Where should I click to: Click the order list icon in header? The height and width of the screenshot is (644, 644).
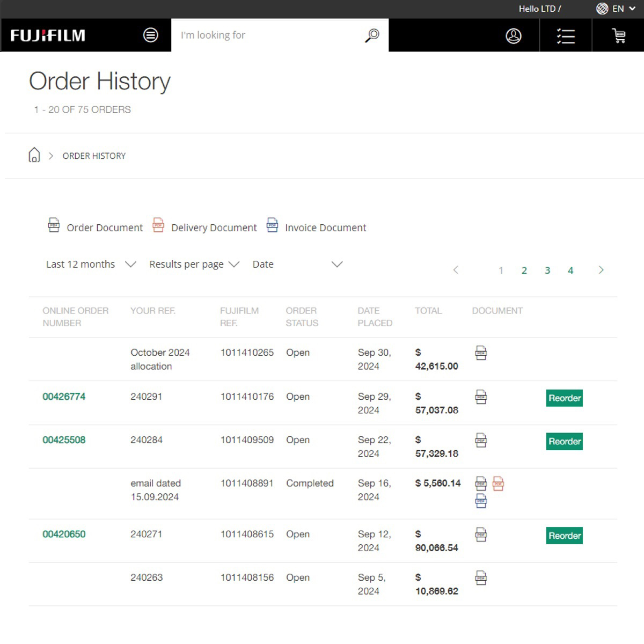[x=565, y=35]
